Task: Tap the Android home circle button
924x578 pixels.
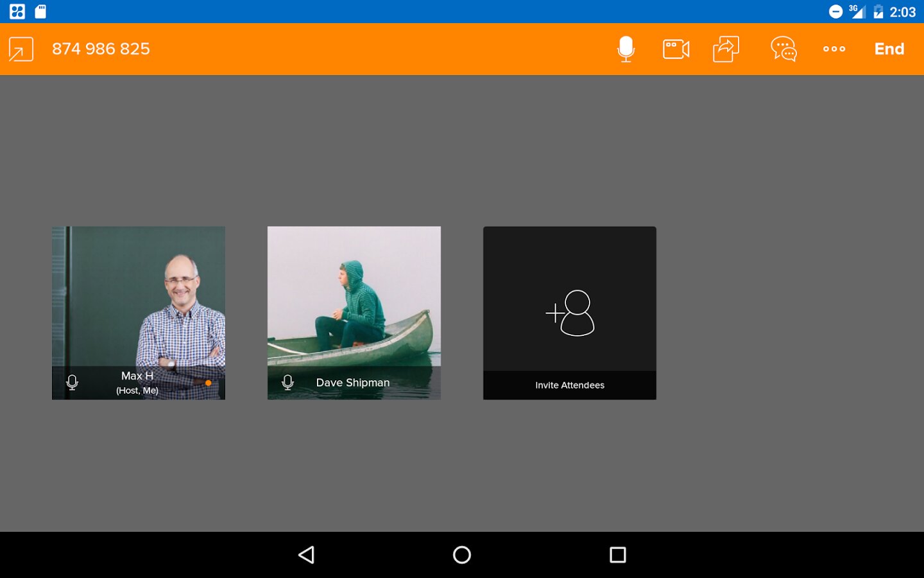Action: click(462, 555)
